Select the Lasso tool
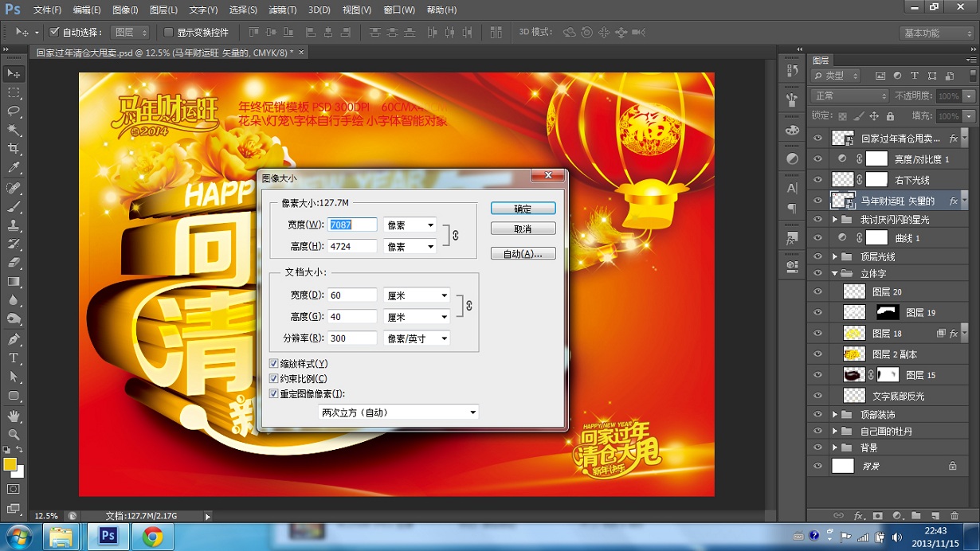Viewport: 980px width, 551px height. [x=14, y=111]
